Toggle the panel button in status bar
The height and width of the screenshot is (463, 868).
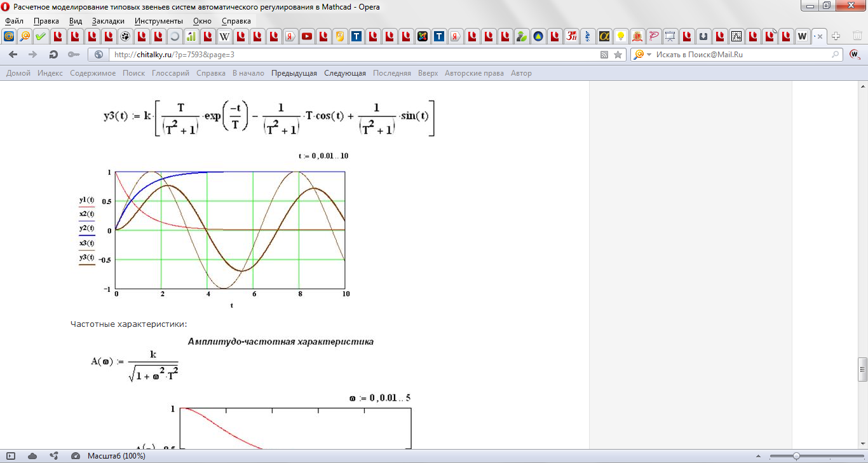10,456
